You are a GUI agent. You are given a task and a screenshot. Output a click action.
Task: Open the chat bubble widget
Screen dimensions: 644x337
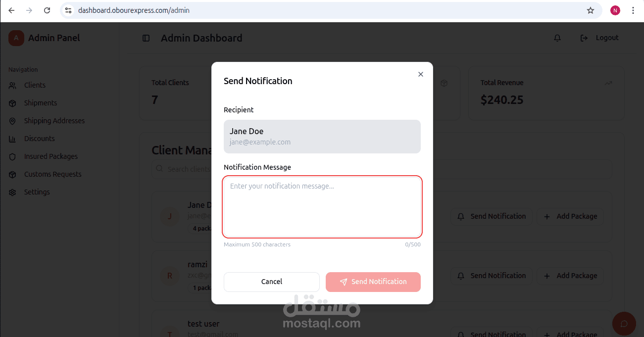point(624,324)
